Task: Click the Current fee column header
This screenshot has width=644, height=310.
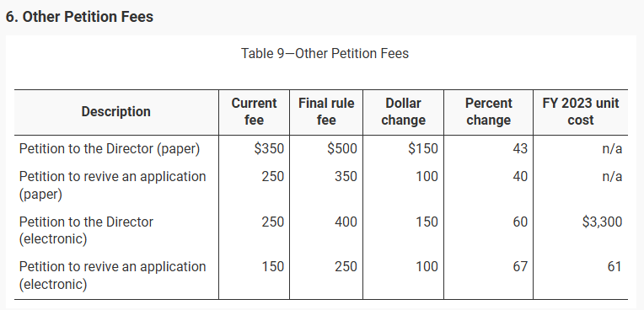Action: 254,112
